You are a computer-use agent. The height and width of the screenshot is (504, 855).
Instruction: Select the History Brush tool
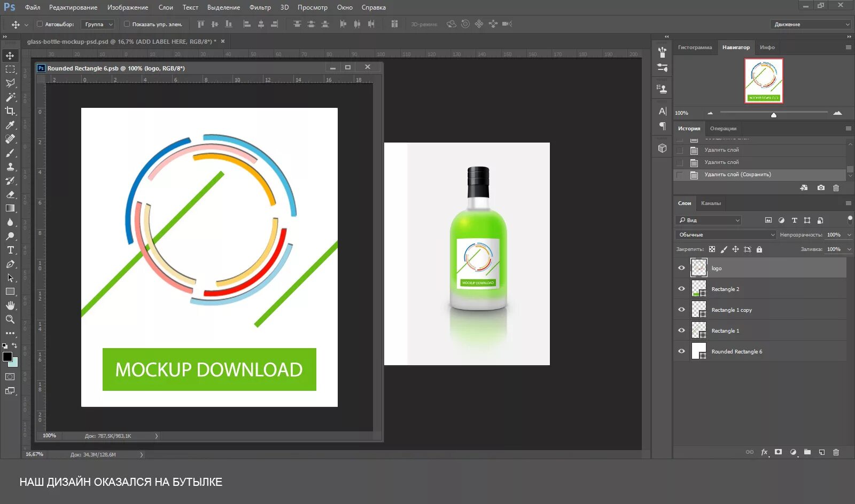click(x=10, y=180)
